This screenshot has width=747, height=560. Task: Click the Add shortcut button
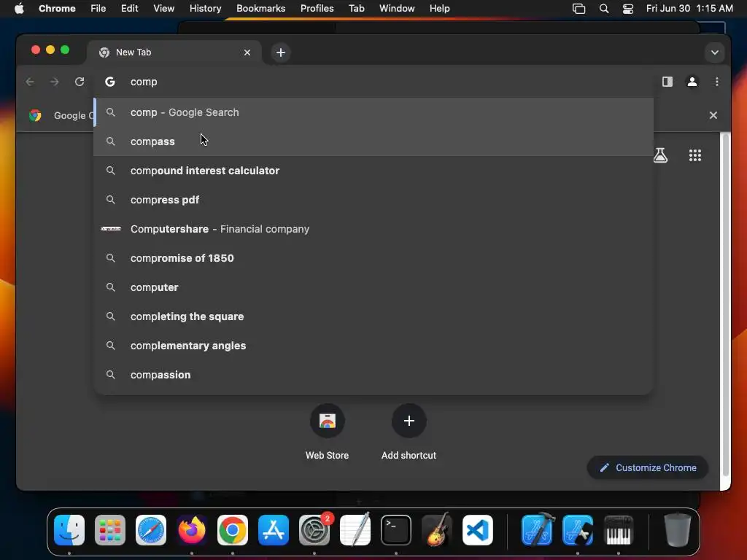409,432
